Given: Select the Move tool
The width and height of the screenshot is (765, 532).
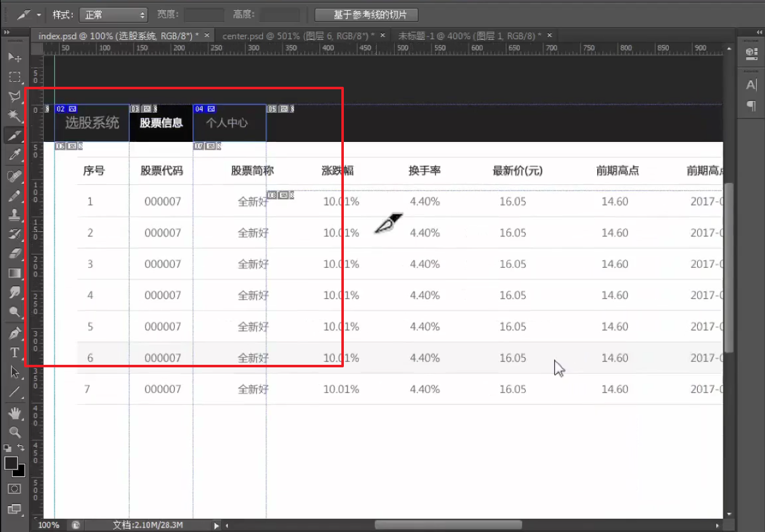Looking at the screenshot, I should tap(15, 58).
